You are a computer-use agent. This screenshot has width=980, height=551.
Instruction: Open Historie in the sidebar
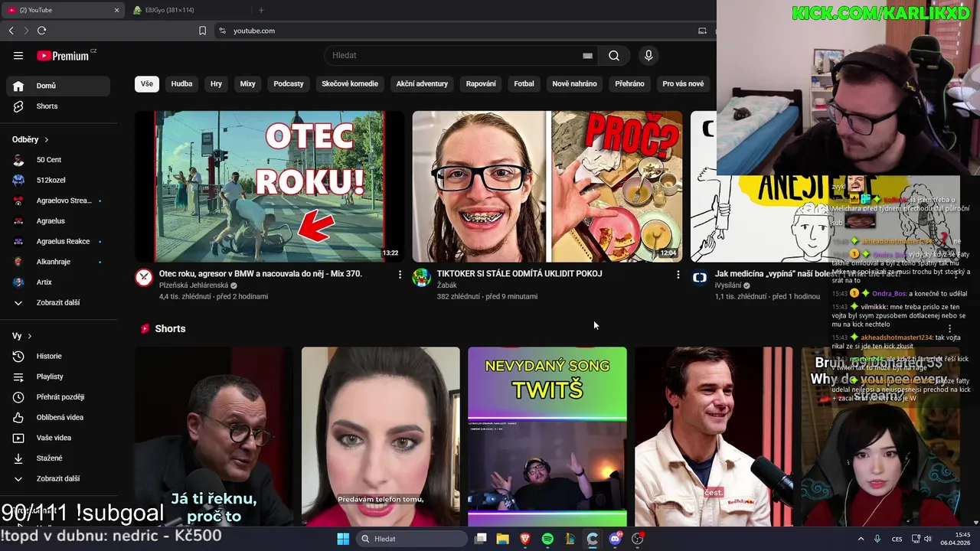pyautogui.click(x=58, y=356)
